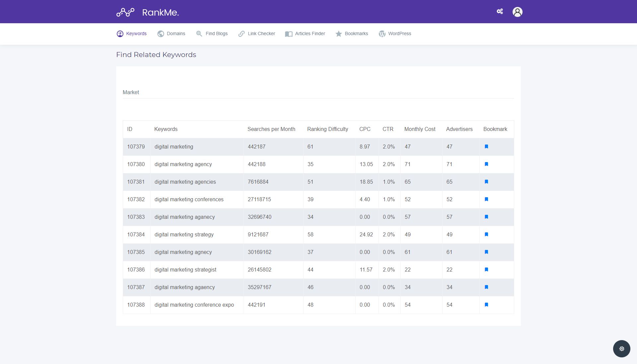Open the user profile avatar icon
Screen dimensions: 637x364
coord(517,12)
